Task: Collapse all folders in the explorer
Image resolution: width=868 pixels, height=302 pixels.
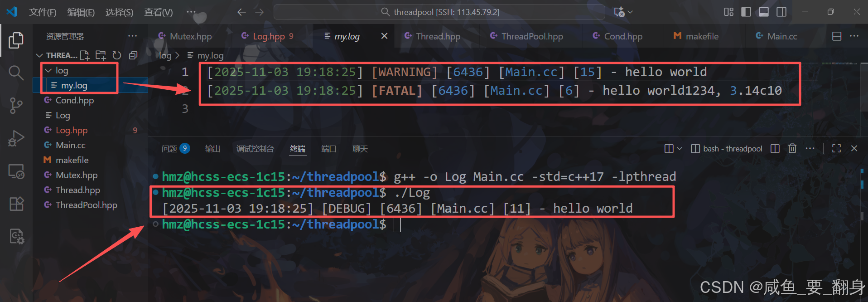Action: 133,55
